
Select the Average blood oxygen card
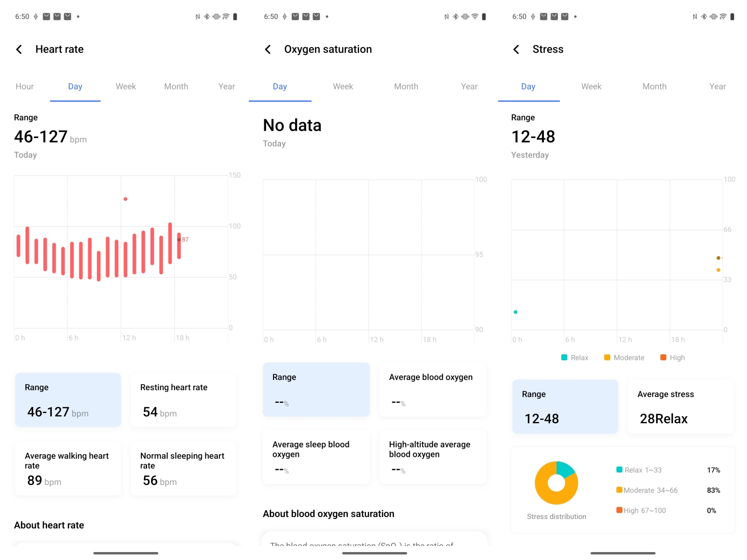(433, 390)
